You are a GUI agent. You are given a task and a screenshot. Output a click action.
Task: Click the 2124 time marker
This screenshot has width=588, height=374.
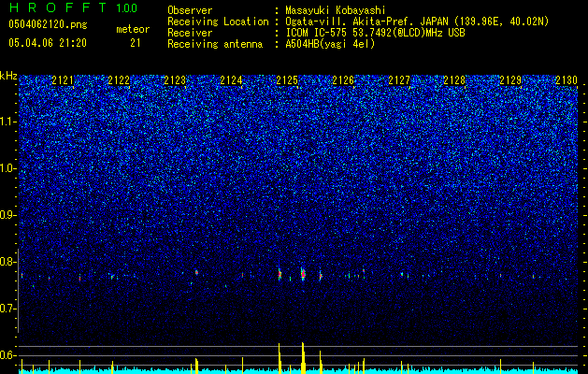(x=231, y=80)
